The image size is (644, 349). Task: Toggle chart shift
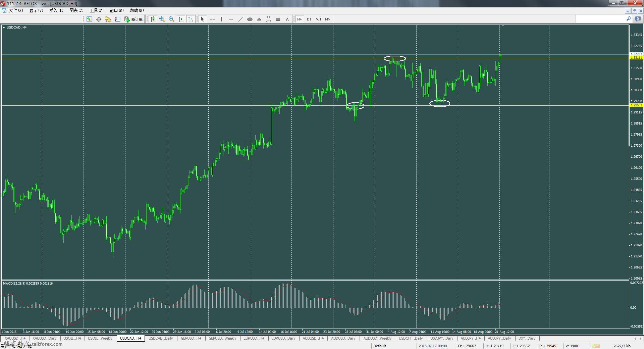pyautogui.click(x=191, y=19)
